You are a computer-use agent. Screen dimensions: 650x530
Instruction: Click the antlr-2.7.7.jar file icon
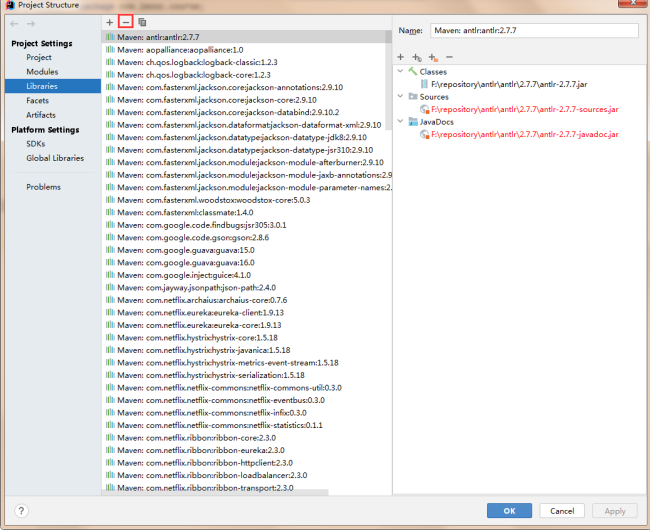[424, 84]
